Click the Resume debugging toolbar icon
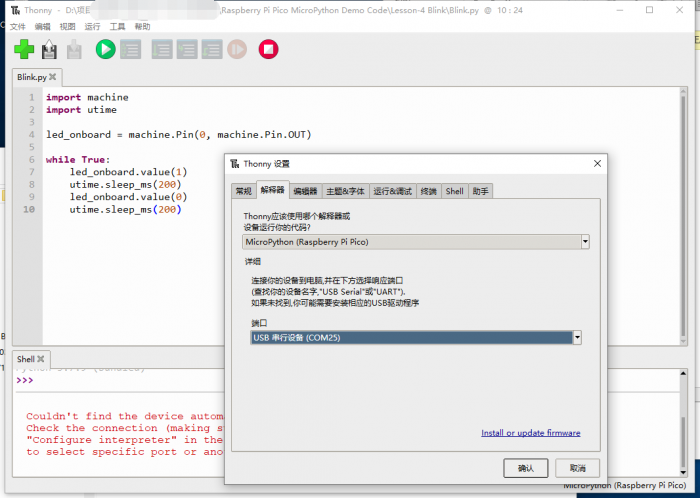This screenshot has width=700, height=498. point(237,49)
